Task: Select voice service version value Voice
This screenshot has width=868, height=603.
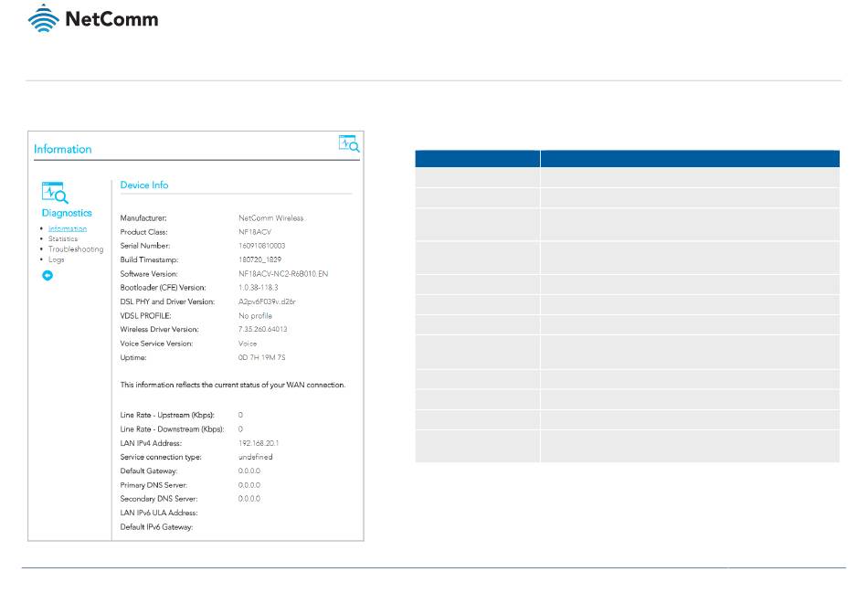Action: 248,344
